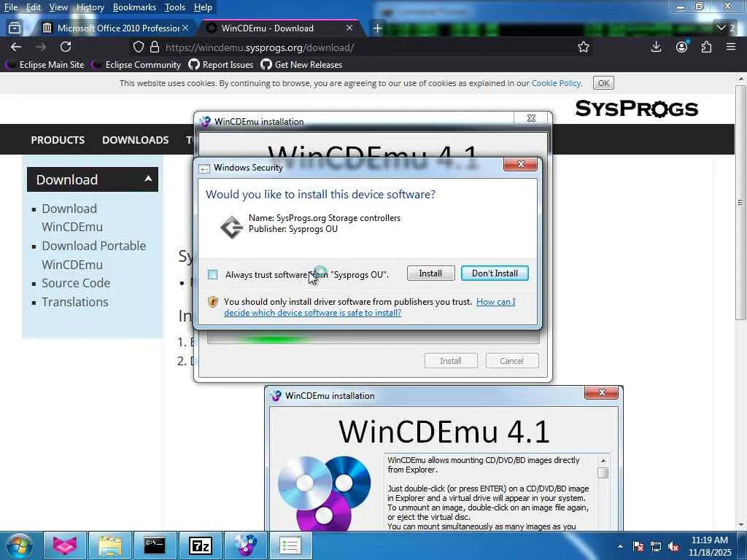Click the padlock site information icon

click(155, 47)
